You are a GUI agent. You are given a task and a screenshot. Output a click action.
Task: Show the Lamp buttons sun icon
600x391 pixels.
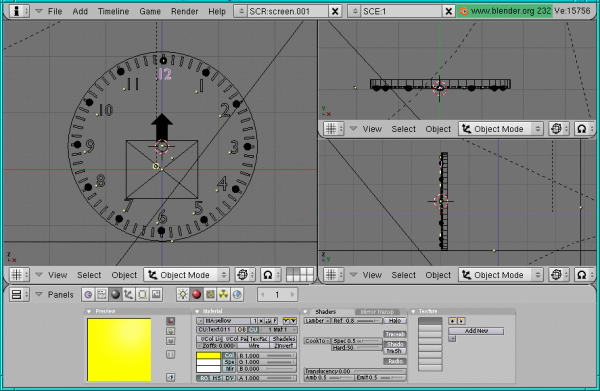pos(183,295)
